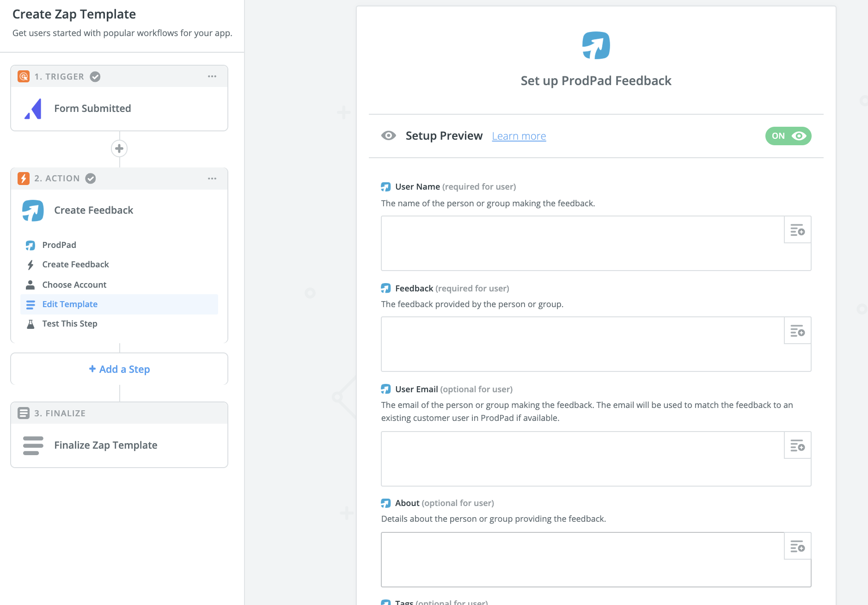The height and width of the screenshot is (605, 868).
Task: Click the Trigger step orange icon
Action: (x=24, y=76)
